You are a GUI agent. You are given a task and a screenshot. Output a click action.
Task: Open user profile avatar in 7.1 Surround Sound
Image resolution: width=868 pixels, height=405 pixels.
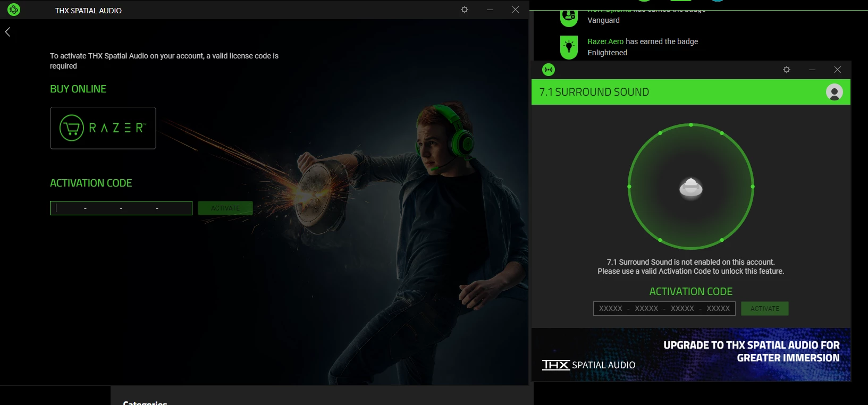(x=835, y=92)
